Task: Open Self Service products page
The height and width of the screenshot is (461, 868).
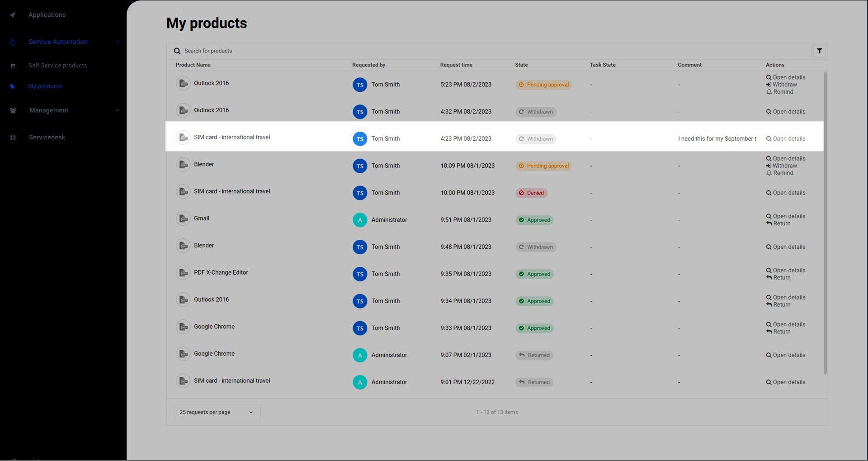Action: [x=57, y=66]
